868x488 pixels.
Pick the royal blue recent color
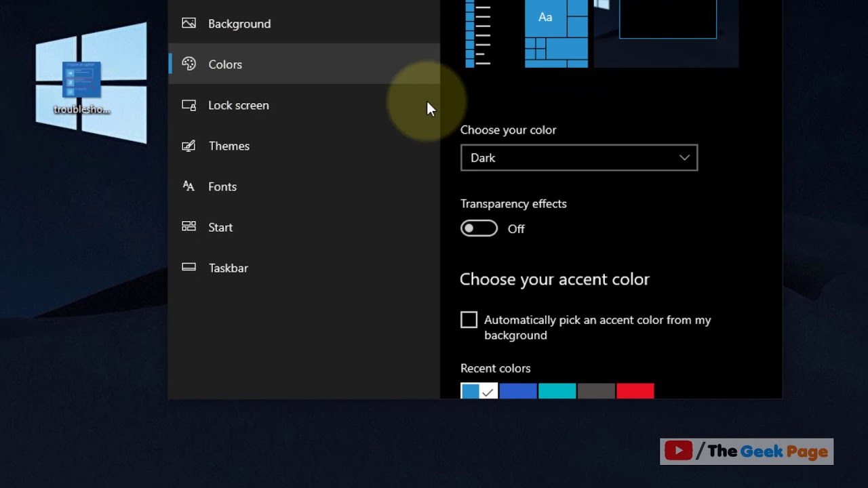tap(518, 391)
